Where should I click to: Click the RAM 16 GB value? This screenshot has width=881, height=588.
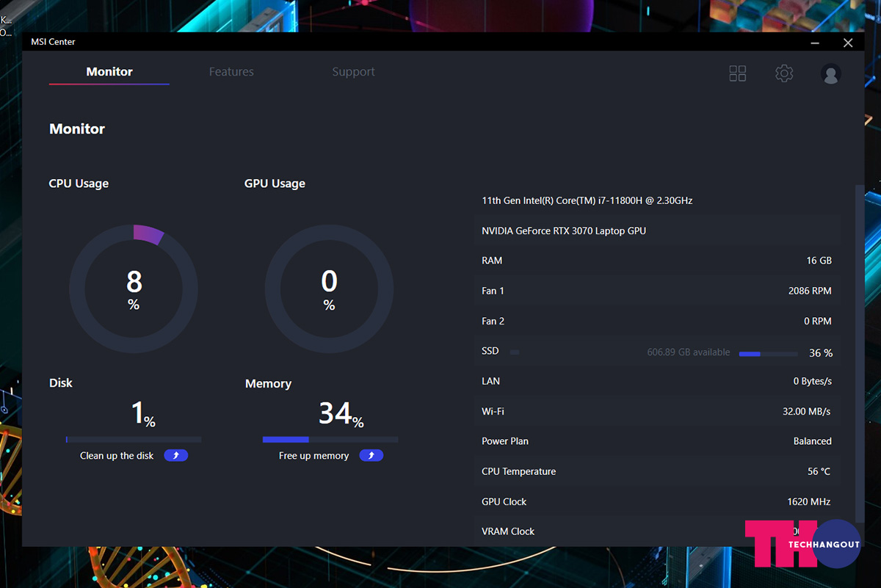tap(819, 261)
